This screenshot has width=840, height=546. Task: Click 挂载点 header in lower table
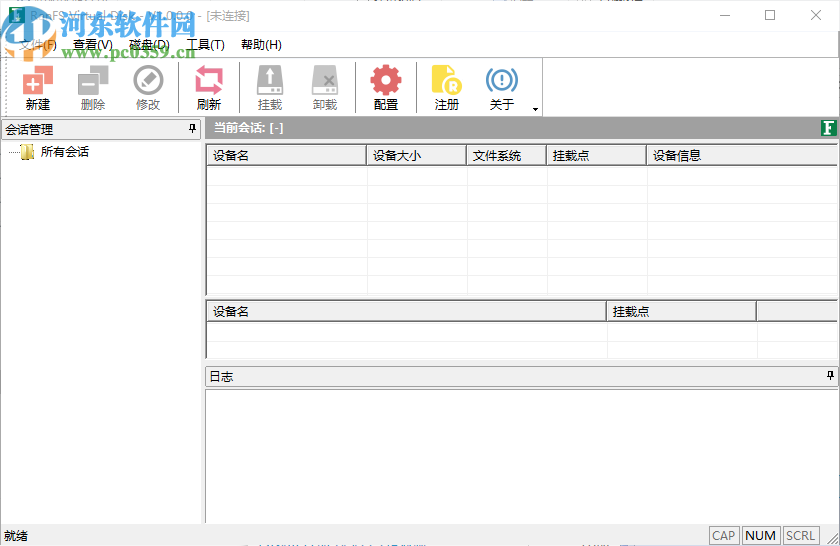[x=681, y=311]
